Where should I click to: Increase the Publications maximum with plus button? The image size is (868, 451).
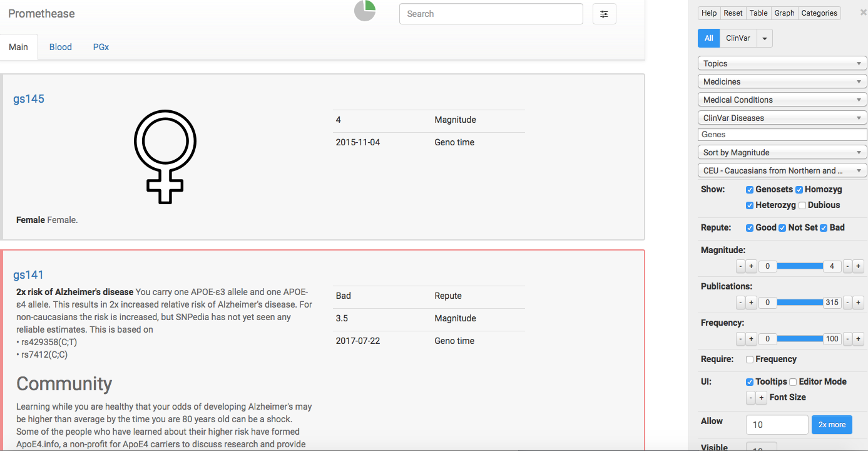[859, 303]
